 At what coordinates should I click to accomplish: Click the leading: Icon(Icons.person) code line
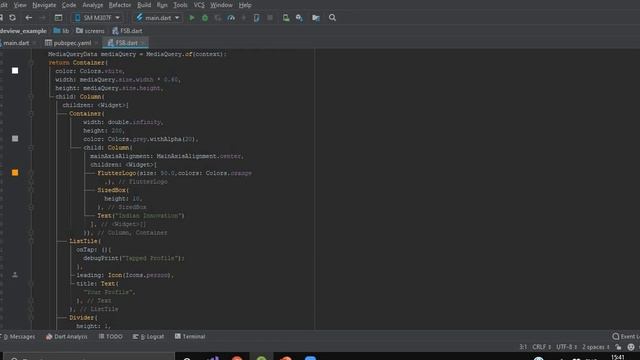pyautogui.click(x=125, y=275)
